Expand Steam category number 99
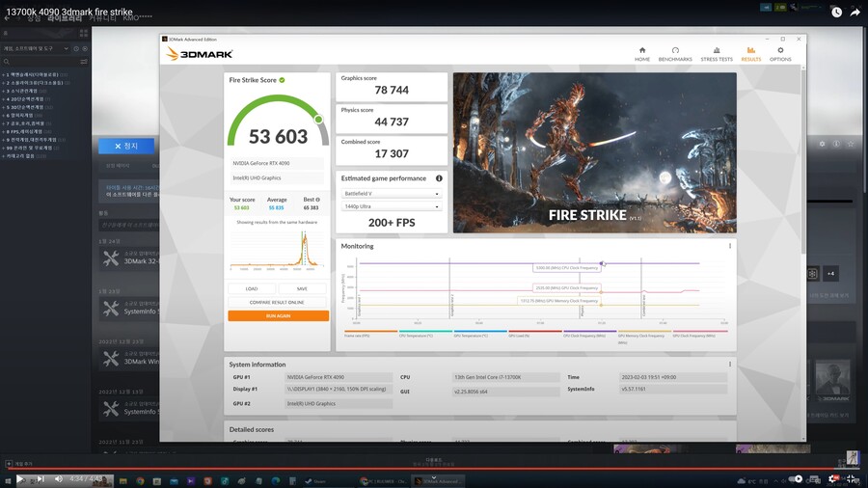 pos(3,148)
